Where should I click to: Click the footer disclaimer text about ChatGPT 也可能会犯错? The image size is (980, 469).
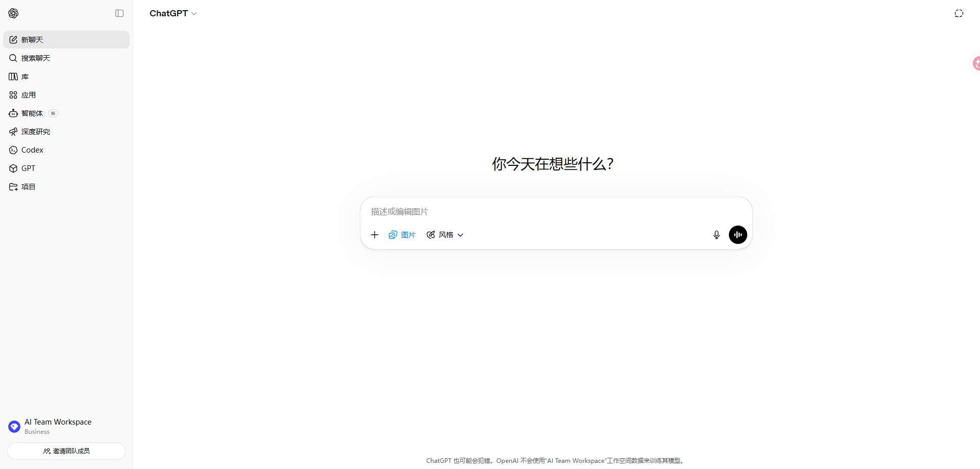(556, 460)
